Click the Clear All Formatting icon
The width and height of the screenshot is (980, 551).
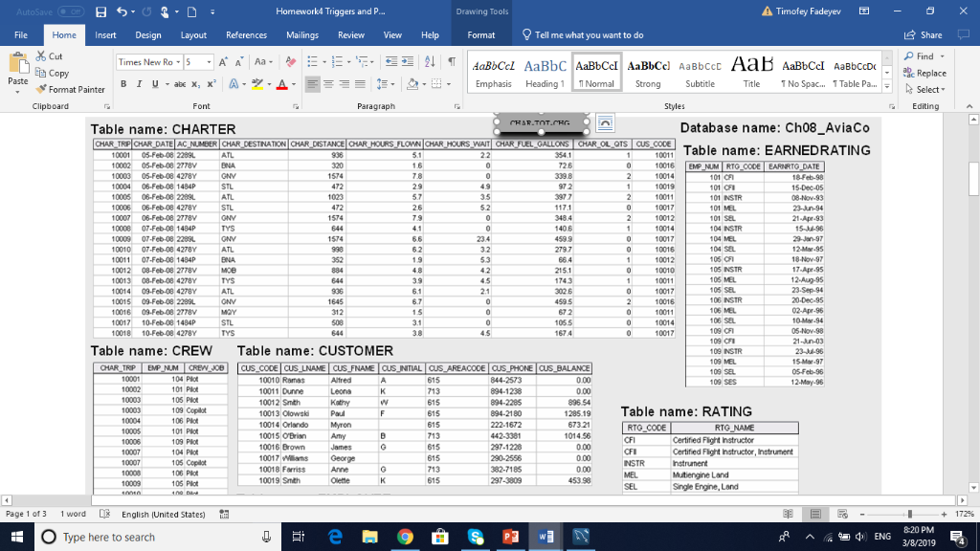(289, 61)
